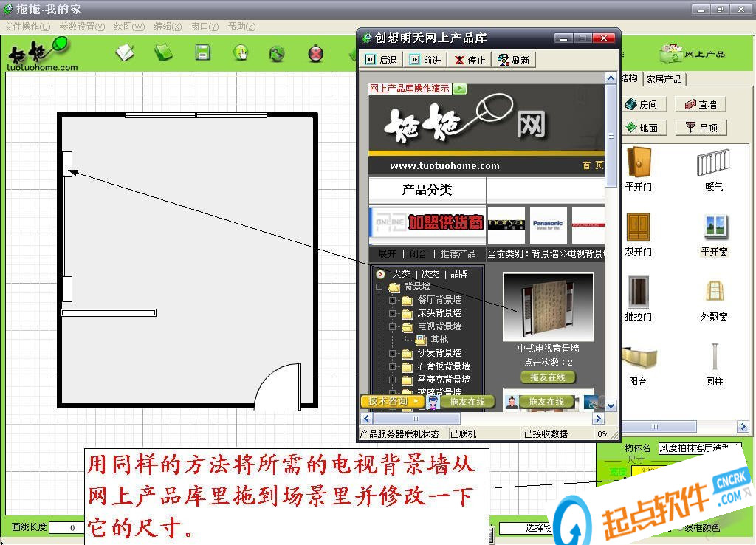
Task: Open the 文件操作 menu
Action: pyautogui.click(x=27, y=26)
